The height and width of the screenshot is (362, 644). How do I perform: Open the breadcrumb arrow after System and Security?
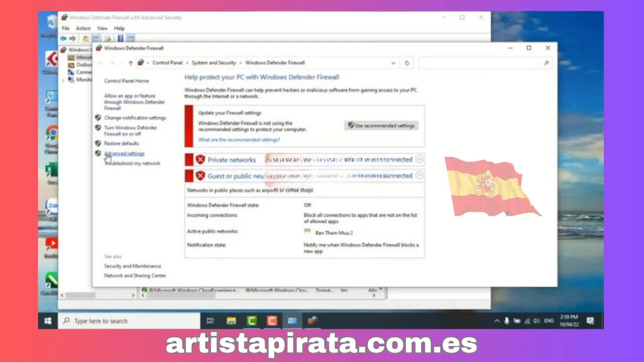(x=240, y=63)
